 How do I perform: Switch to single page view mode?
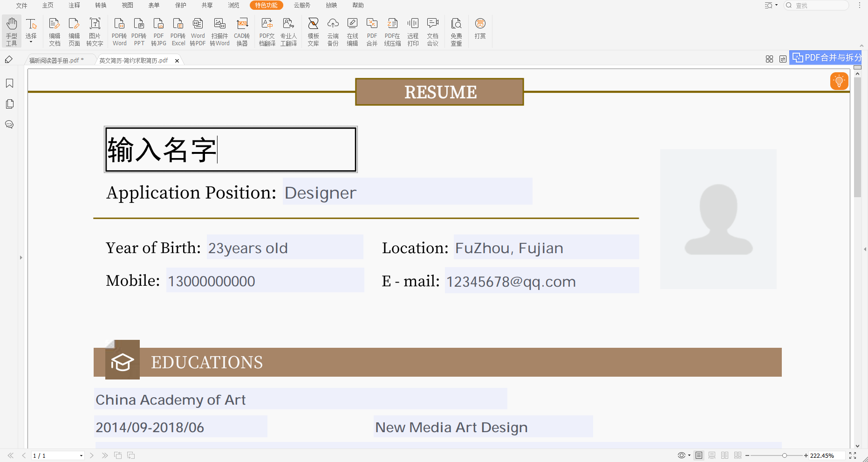point(699,455)
